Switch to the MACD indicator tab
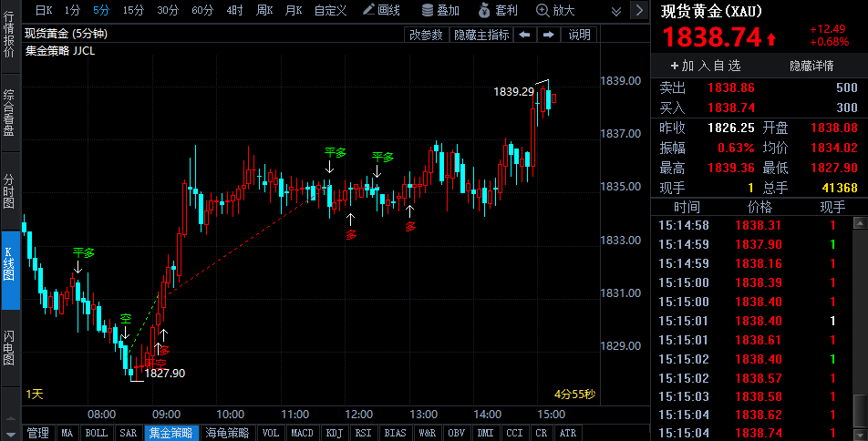Screen dimensions: 868x441 (x=299, y=433)
